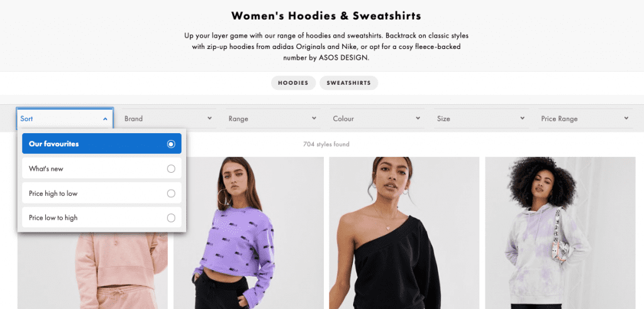The width and height of the screenshot is (644, 309).
Task: Click the Price Range chevron arrow
Action: point(626,118)
